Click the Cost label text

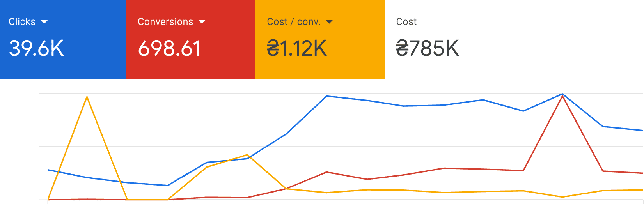click(406, 22)
